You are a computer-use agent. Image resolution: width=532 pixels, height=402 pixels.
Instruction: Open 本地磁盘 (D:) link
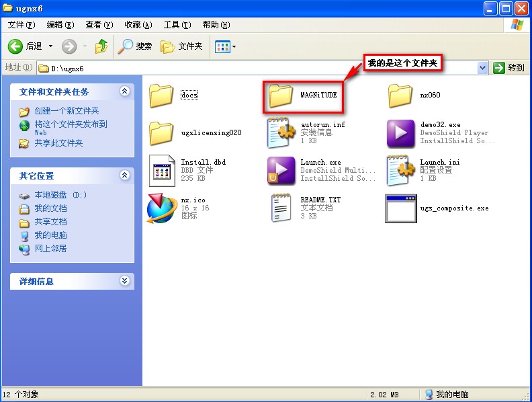point(60,195)
